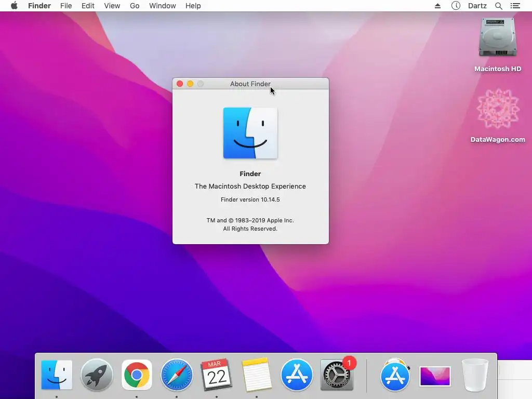Launch Google Chrome from the Dock

tap(137, 375)
